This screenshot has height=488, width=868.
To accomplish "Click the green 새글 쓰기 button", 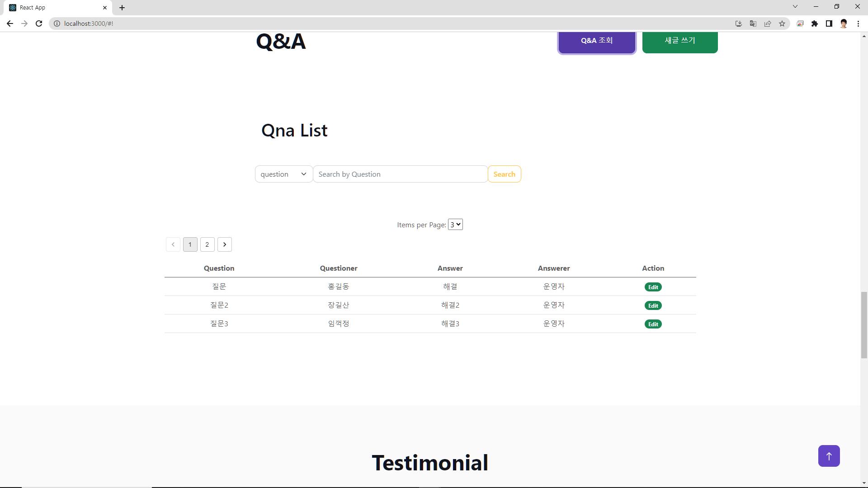I will point(679,41).
